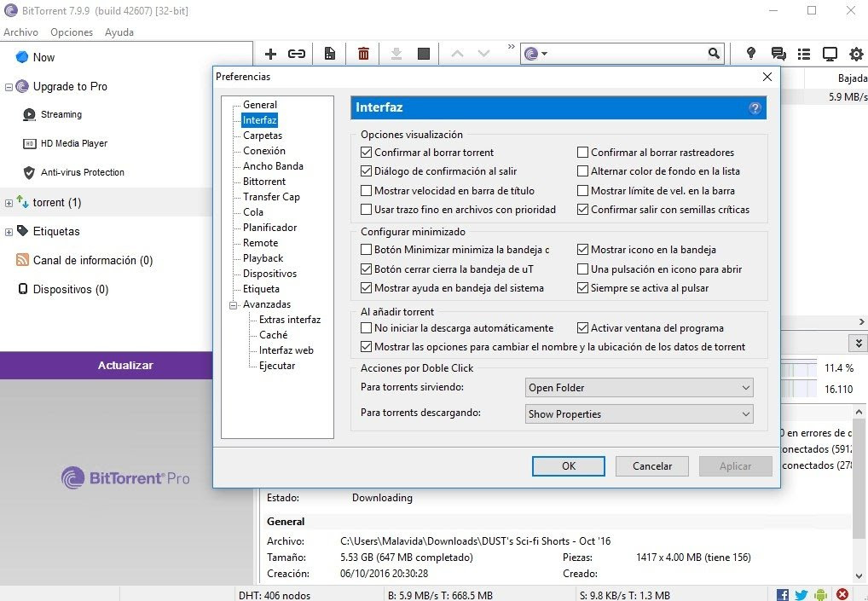The height and width of the screenshot is (601, 868).
Task: Uncheck Confirmar al borrar torrent
Action: coord(366,153)
